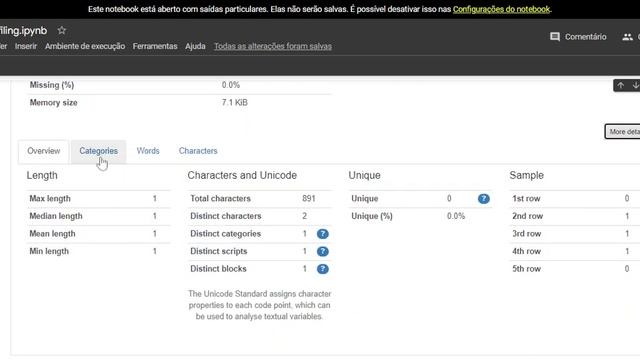Click the 4th row sample label

[x=527, y=251]
